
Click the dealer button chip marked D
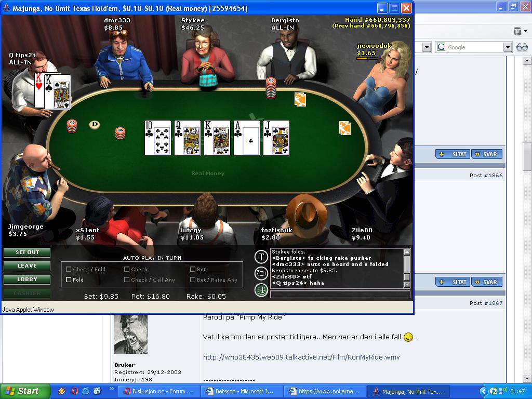click(x=95, y=125)
